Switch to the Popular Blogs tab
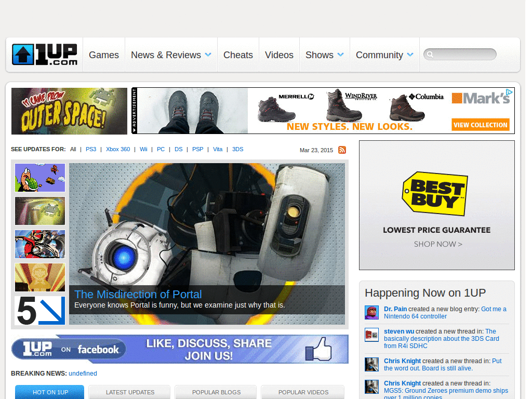This screenshot has width=532, height=399. [x=216, y=392]
